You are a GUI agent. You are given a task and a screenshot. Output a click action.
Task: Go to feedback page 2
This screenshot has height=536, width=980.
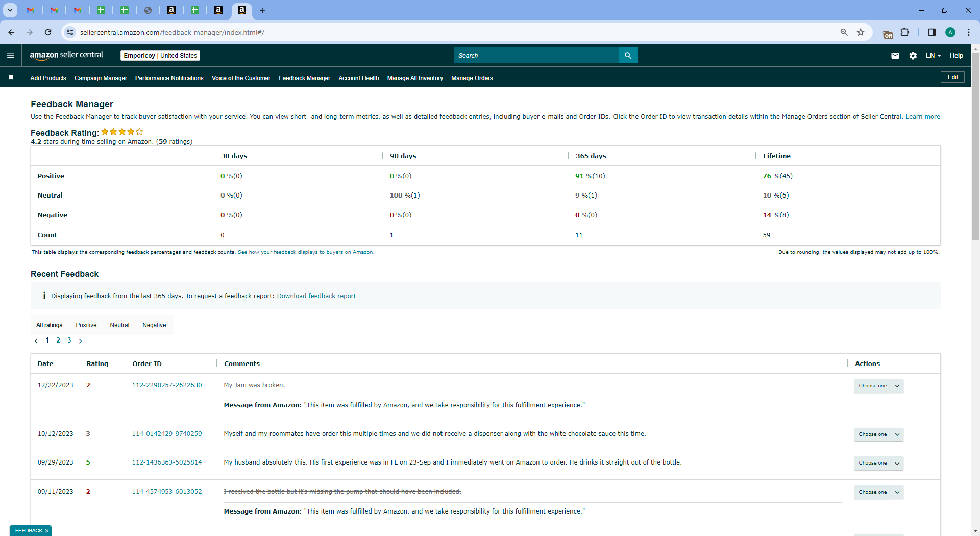[x=58, y=340]
